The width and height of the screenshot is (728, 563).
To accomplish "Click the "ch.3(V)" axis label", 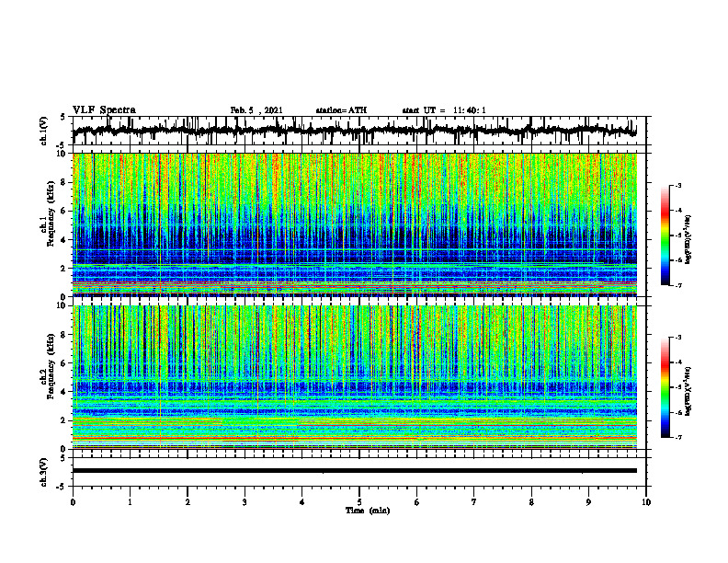I will click(43, 473).
